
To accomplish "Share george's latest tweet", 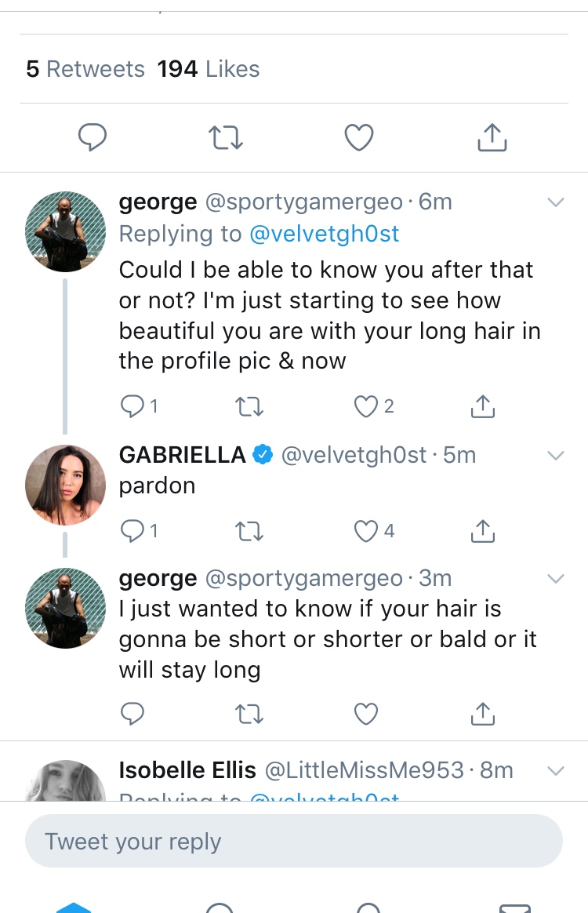I will [x=483, y=714].
